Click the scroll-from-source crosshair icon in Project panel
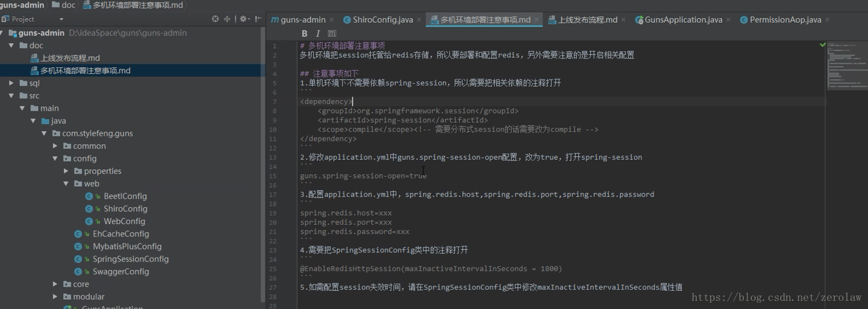Viewport: 868px width, 309px height. [216, 19]
